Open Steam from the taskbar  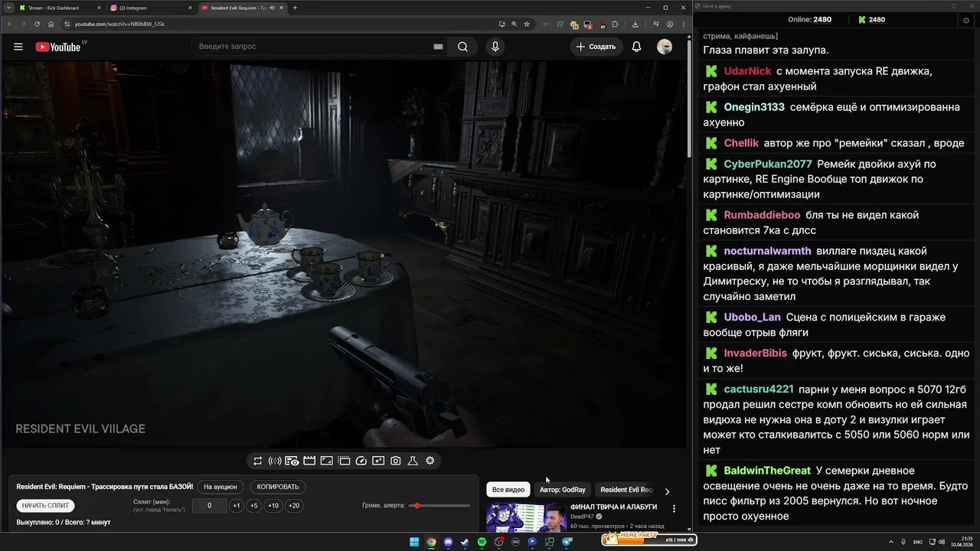[465, 542]
